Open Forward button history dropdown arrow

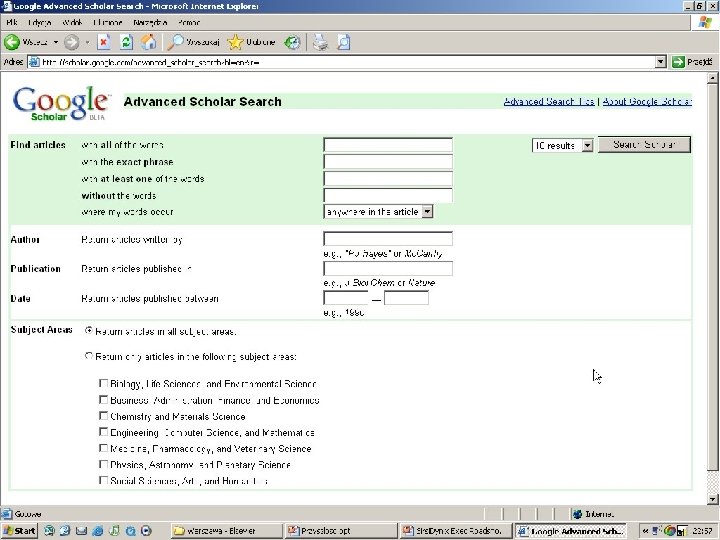(x=87, y=42)
